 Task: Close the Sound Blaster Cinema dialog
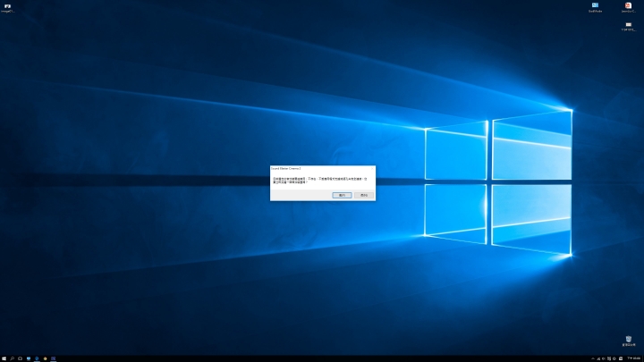[372, 168]
